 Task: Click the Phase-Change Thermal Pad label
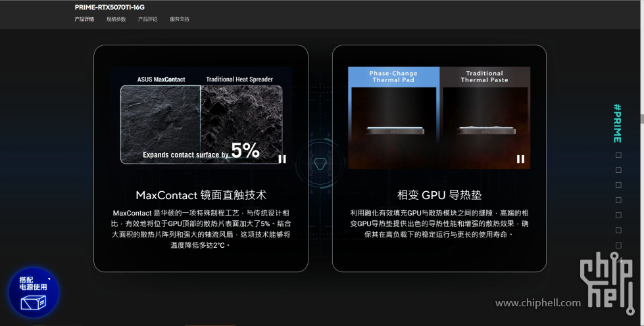point(393,77)
